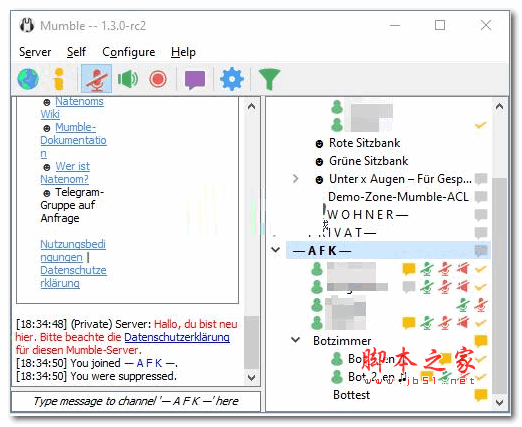This screenshot has height=427, width=522.
Task: Open the Server menu
Action: (x=35, y=52)
